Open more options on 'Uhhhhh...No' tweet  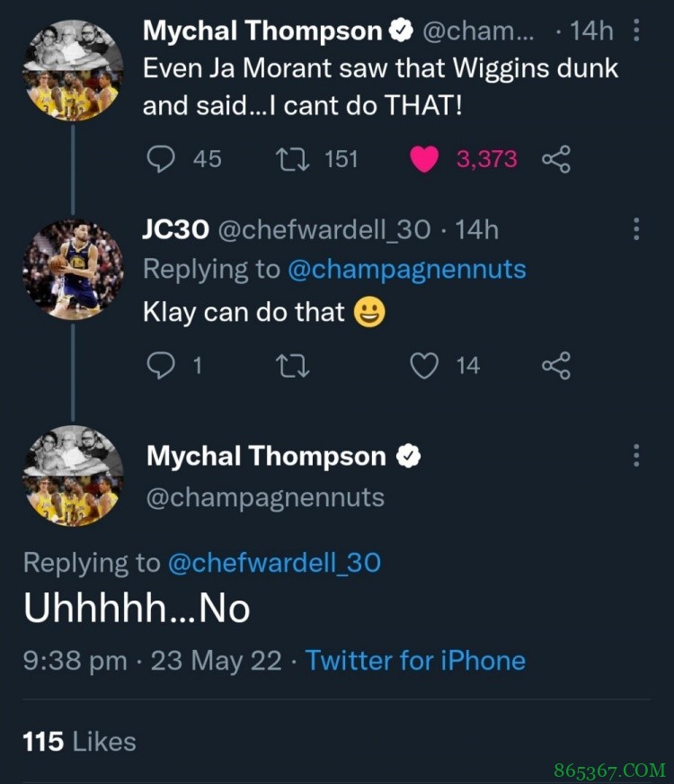click(x=636, y=455)
